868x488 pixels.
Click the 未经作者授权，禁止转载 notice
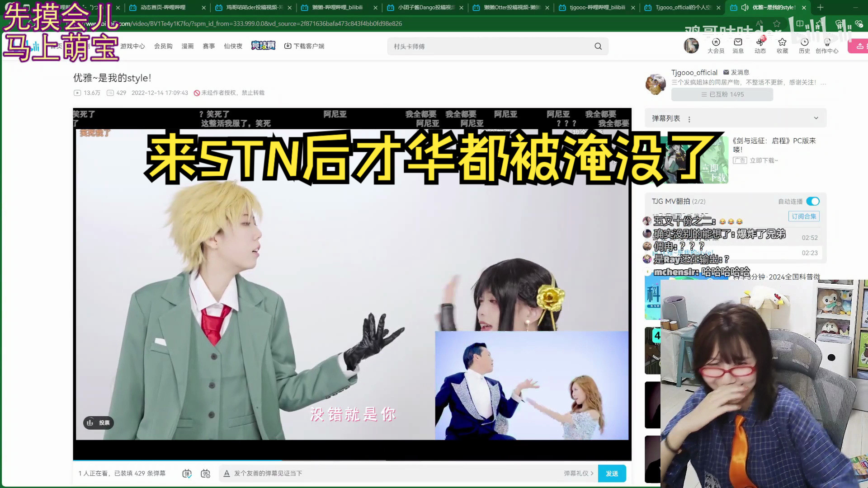(229, 93)
